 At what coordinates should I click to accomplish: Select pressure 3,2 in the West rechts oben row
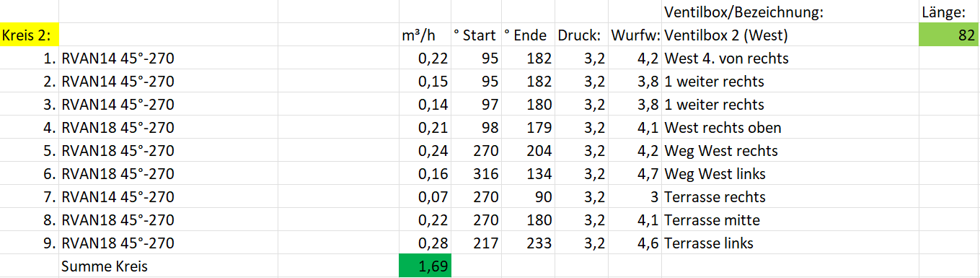coord(581,127)
